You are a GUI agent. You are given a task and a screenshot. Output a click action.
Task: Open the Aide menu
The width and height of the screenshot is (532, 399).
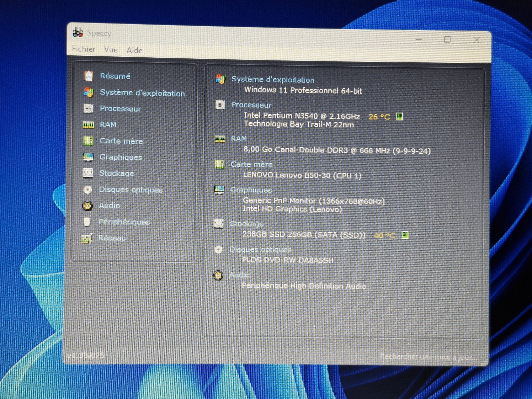point(134,50)
